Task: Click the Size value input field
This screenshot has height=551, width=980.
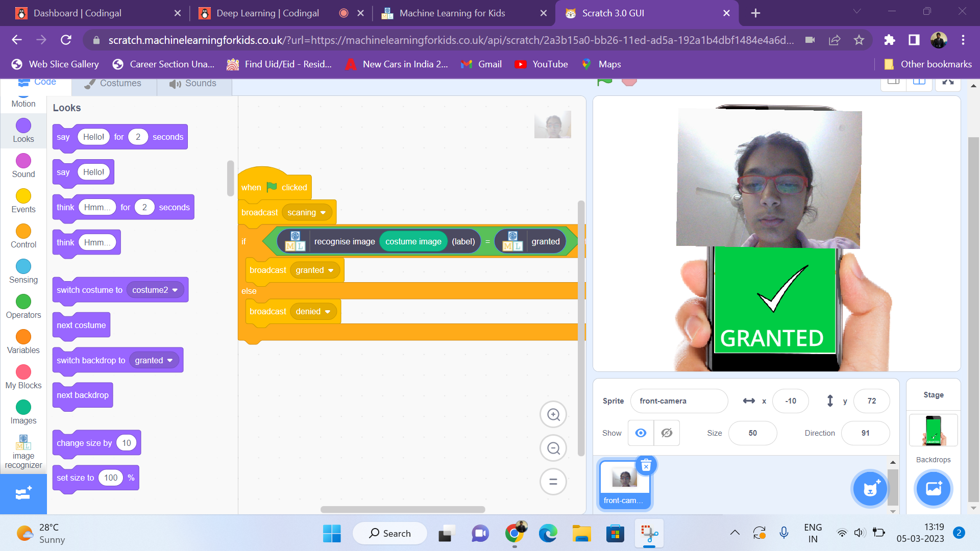Action: click(x=752, y=433)
